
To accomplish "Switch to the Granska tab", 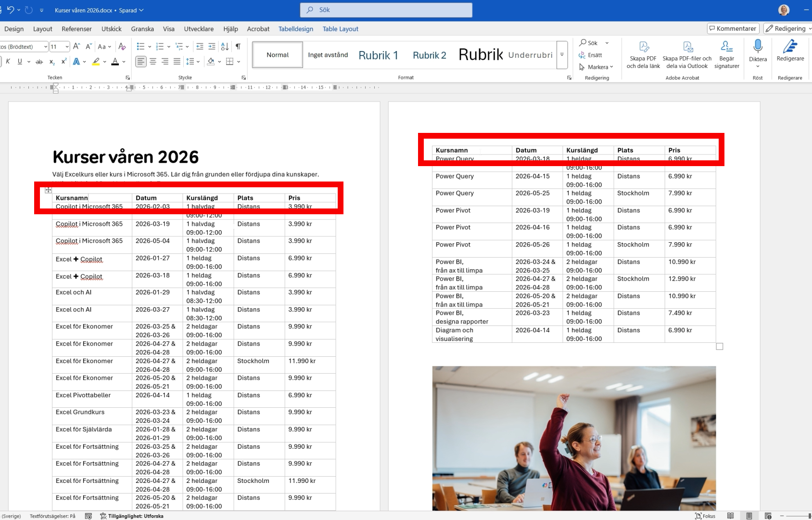I will click(142, 29).
